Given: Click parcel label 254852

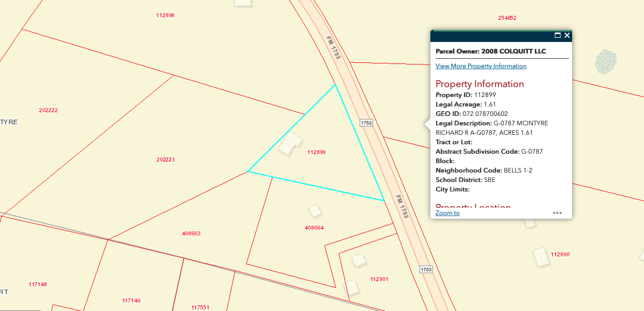Looking at the screenshot, I should [x=507, y=18].
